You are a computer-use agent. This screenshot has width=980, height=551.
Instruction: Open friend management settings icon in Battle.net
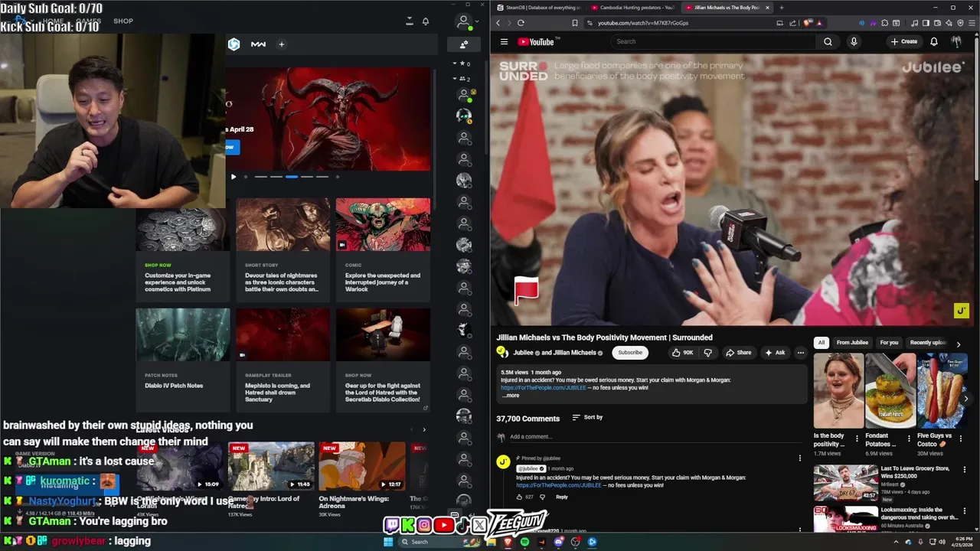click(x=463, y=44)
